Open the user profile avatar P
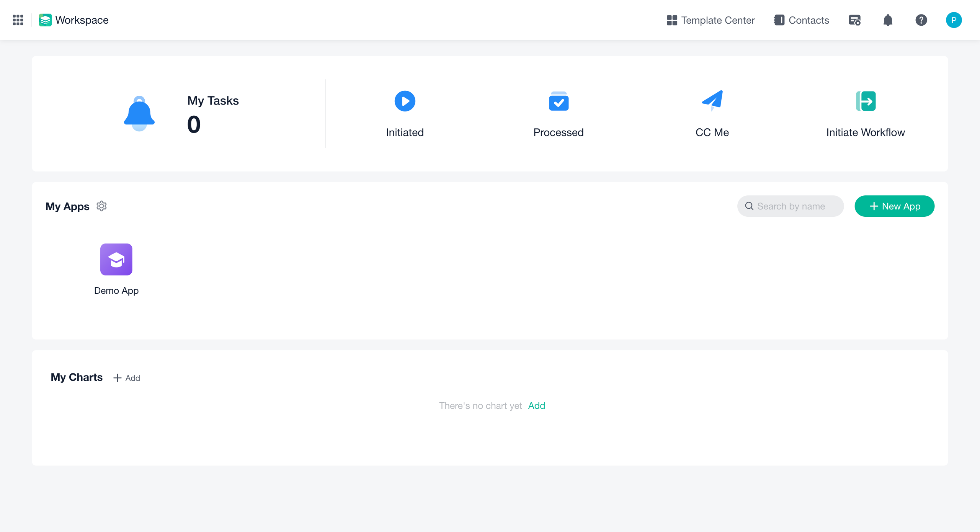The height and width of the screenshot is (532, 980). [954, 20]
